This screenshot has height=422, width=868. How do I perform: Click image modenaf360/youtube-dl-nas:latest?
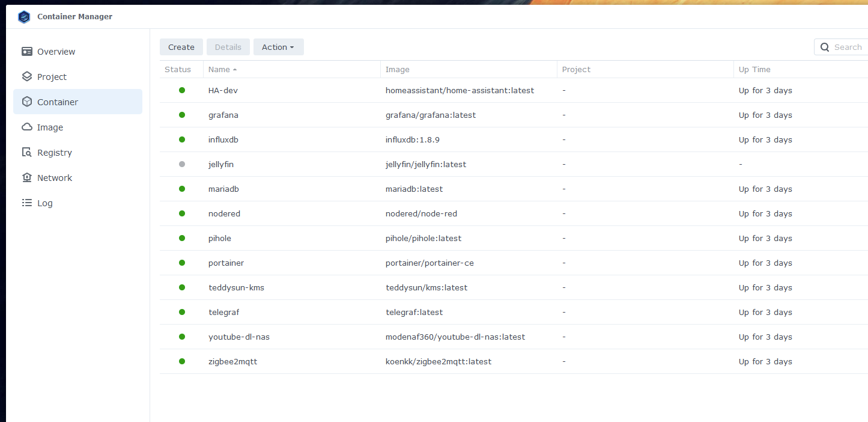pos(455,337)
